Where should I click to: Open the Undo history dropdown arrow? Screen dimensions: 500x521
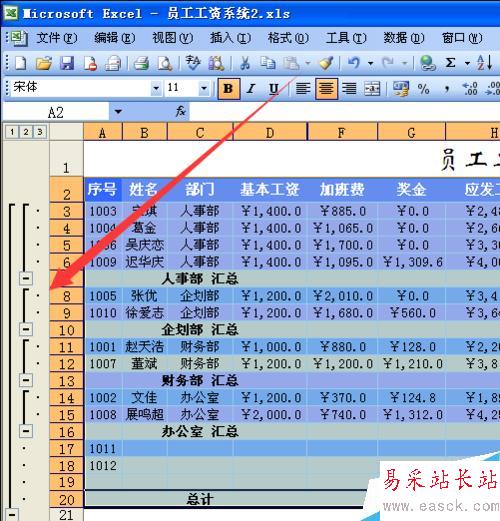click(370, 63)
